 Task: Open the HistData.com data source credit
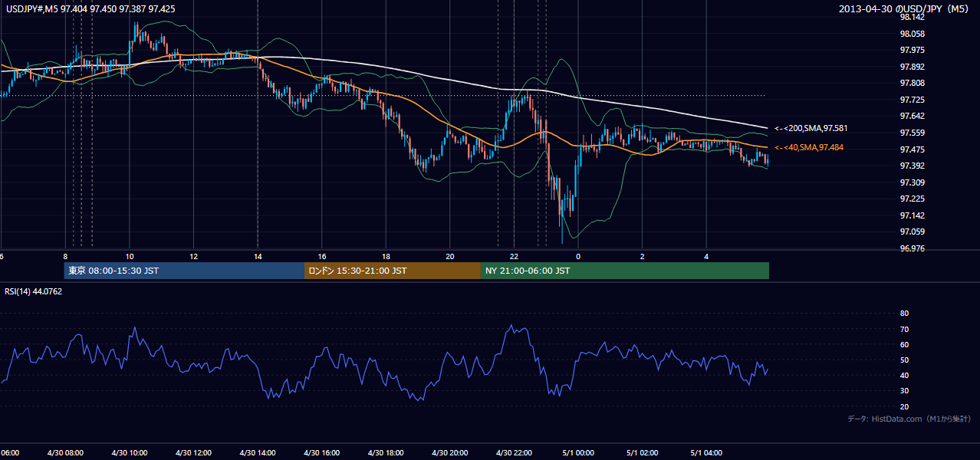click(x=909, y=419)
